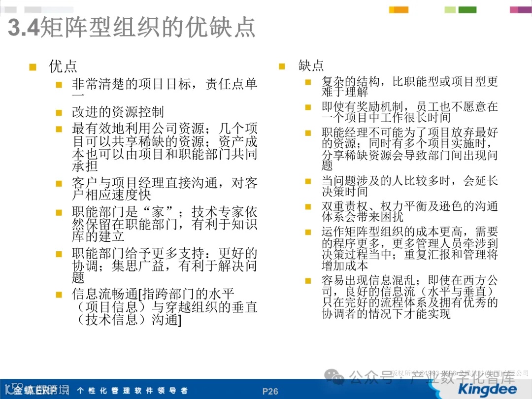Viewport: 532px width, 399px height.
Task: Click the line 职能经理不可能为了项目放弃最好
Action: coord(410,132)
